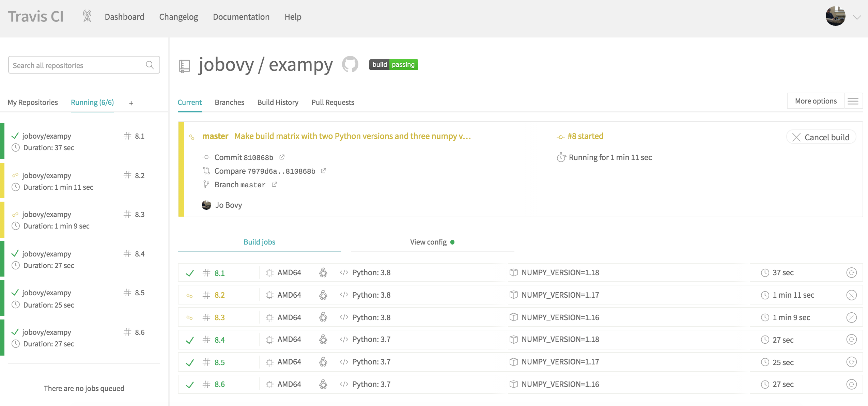Open the user avatar thumbnail in header

[x=835, y=16]
